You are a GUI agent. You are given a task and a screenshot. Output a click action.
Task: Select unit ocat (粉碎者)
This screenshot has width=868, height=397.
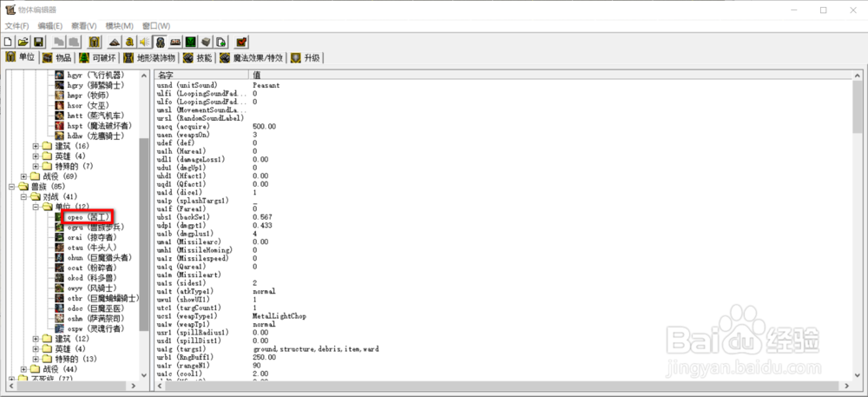click(91, 268)
